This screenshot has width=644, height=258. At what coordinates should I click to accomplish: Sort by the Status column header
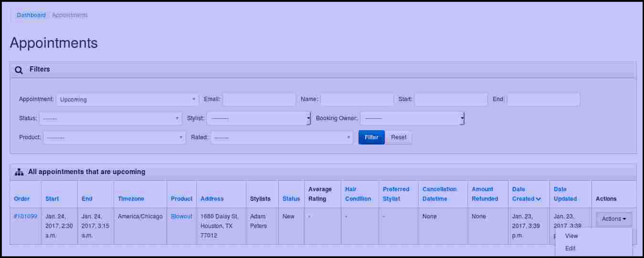pyautogui.click(x=291, y=199)
